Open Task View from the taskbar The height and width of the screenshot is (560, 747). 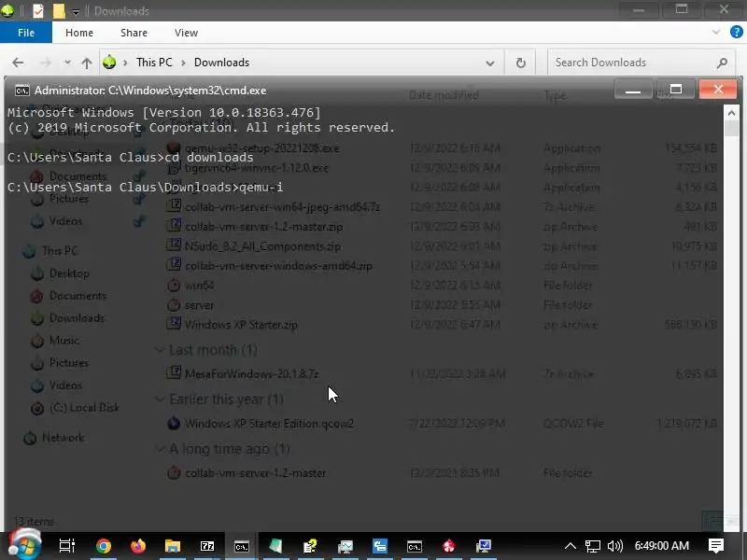point(66,546)
